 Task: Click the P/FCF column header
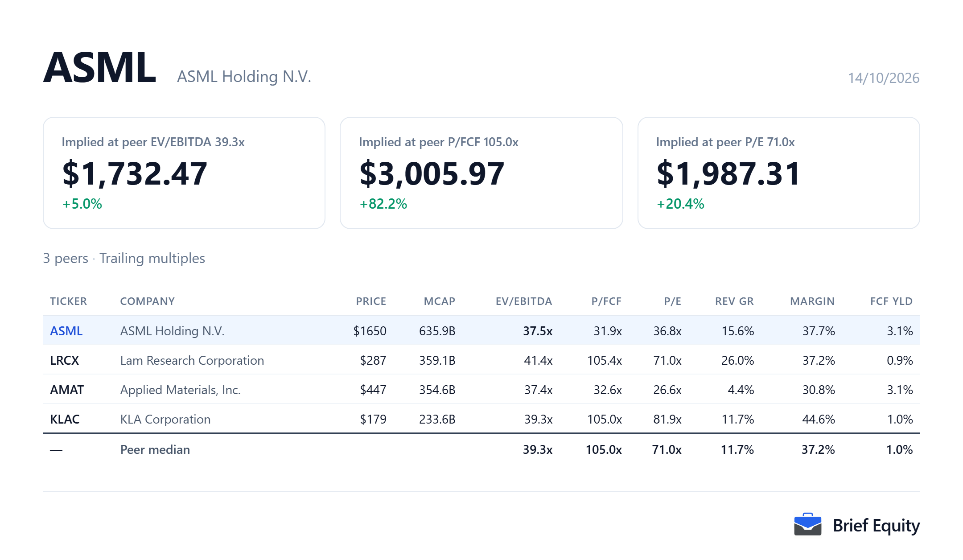pos(606,301)
